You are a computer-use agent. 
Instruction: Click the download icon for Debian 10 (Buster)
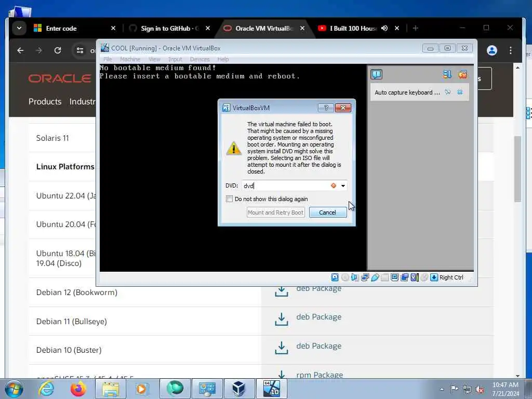point(281,348)
